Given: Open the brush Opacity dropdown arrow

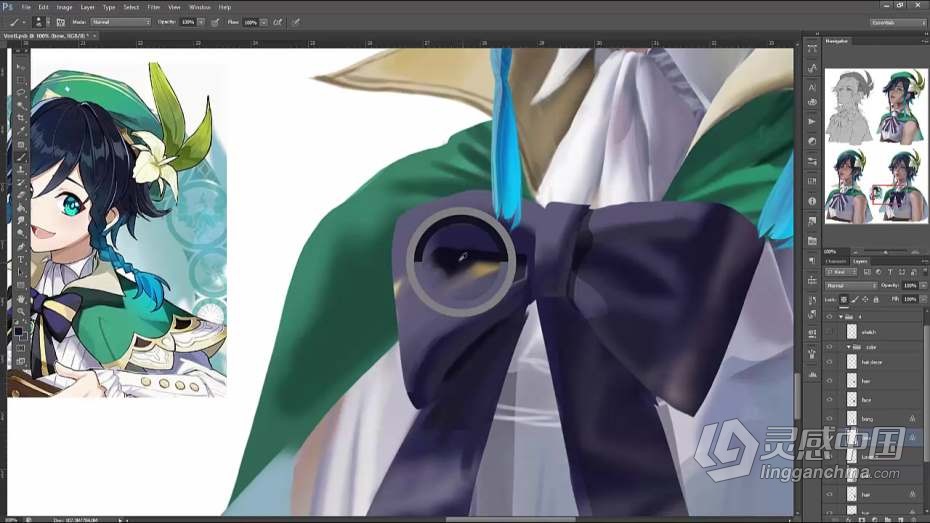Looking at the screenshot, I should tap(201, 22).
